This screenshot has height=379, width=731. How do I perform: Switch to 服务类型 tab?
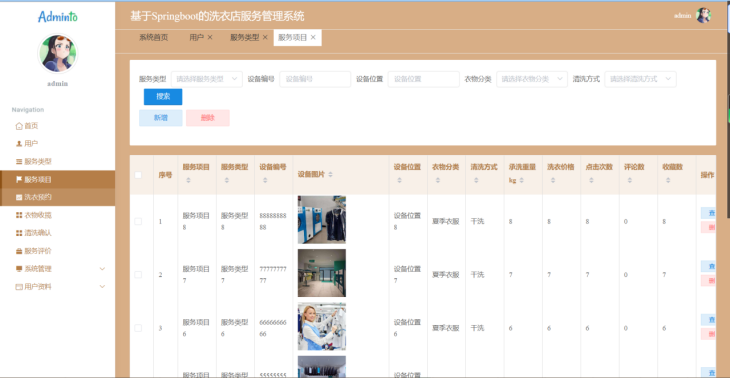244,37
